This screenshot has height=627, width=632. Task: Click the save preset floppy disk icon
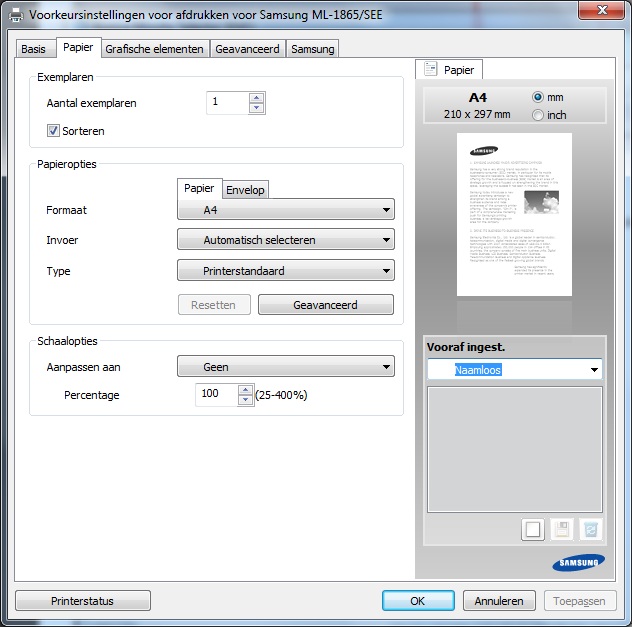[x=561, y=530]
